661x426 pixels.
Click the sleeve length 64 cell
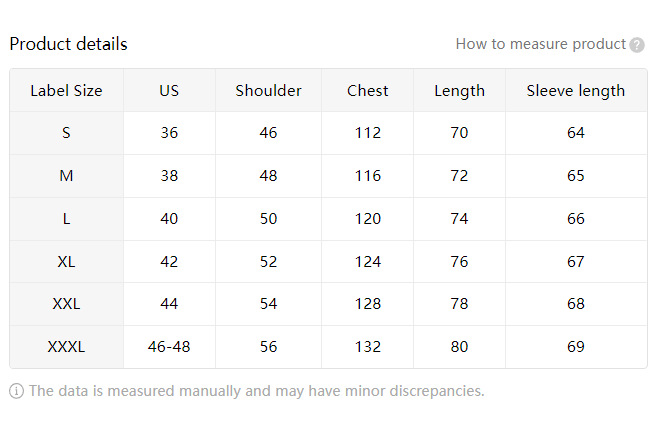pos(575,133)
